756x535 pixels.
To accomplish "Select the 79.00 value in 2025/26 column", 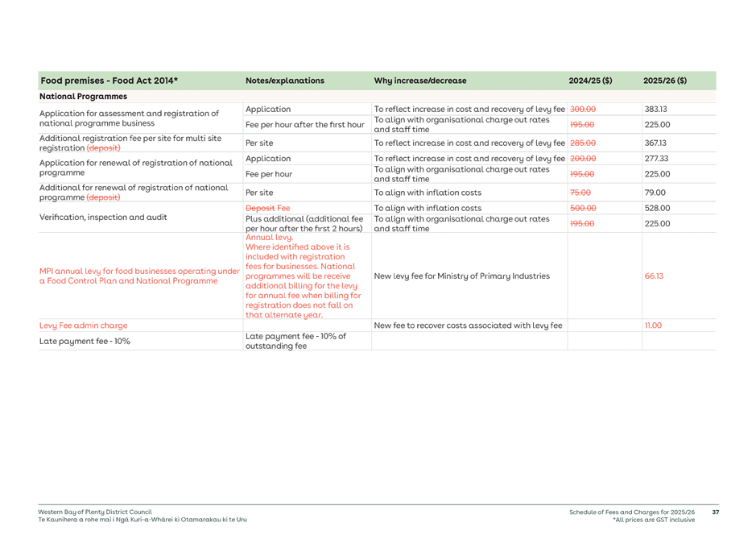I will pos(654,193).
